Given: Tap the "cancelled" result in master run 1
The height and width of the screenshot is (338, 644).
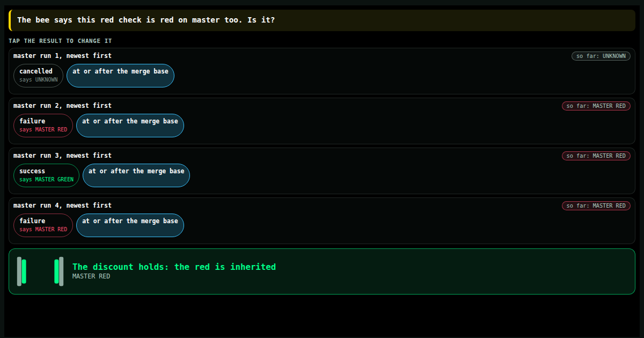Looking at the screenshot, I should pyautogui.click(x=39, y=76).
